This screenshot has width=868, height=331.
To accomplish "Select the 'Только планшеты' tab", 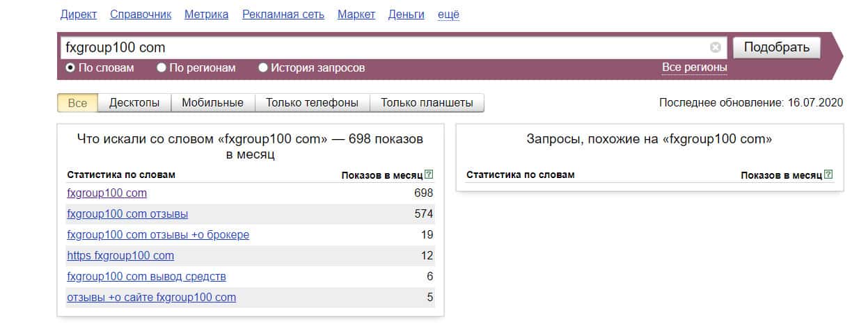I will tap(427, 103).
